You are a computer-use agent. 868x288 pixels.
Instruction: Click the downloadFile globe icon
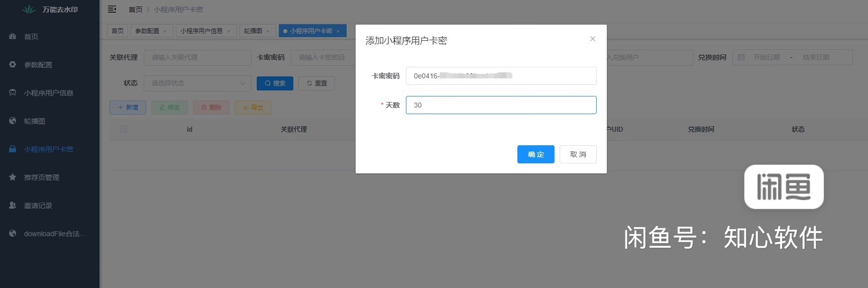(x=13, y=233)
